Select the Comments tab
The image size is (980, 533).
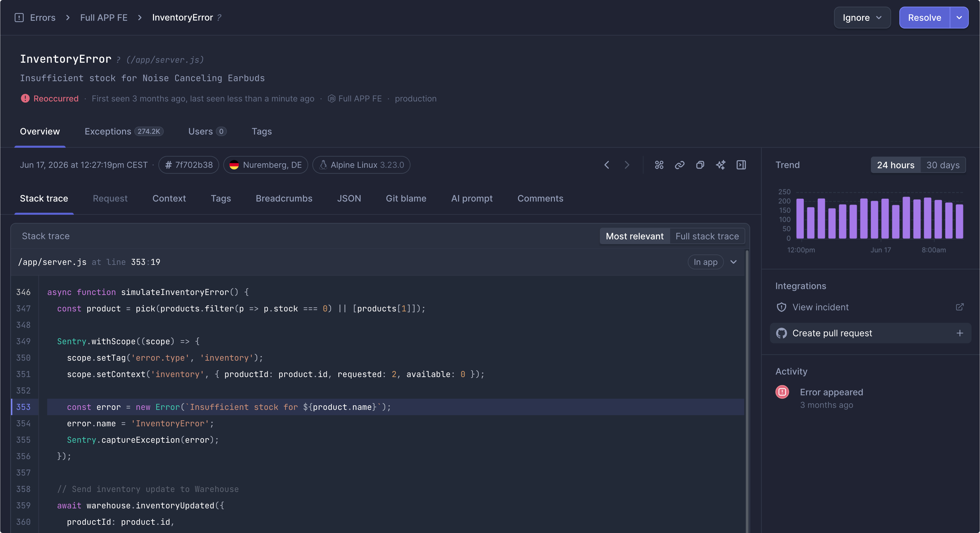(x=540, y=198)
